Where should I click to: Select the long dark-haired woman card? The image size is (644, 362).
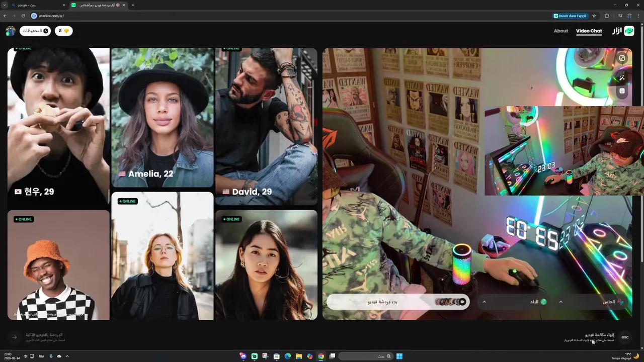coord(266,265)
